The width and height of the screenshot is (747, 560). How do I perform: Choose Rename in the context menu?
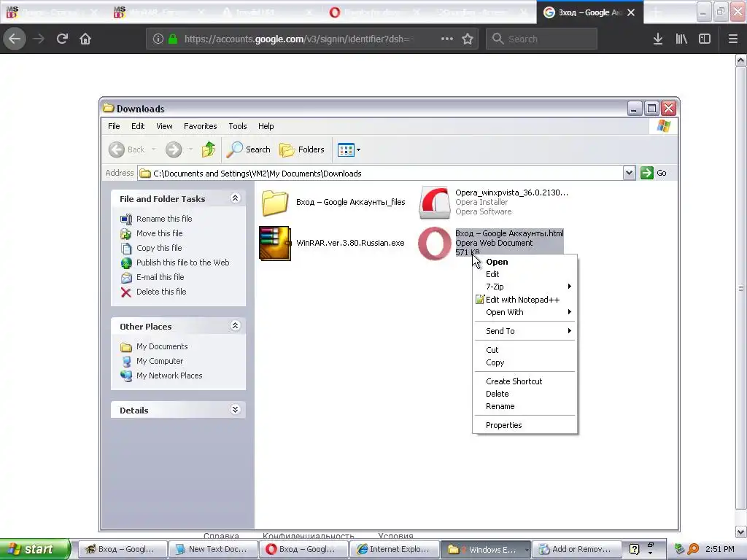pos(525,406)
